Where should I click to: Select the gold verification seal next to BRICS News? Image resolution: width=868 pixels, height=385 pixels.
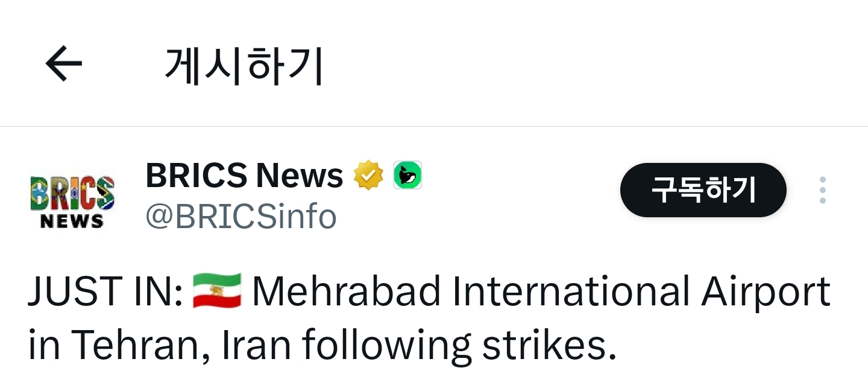tap(370, 175)
